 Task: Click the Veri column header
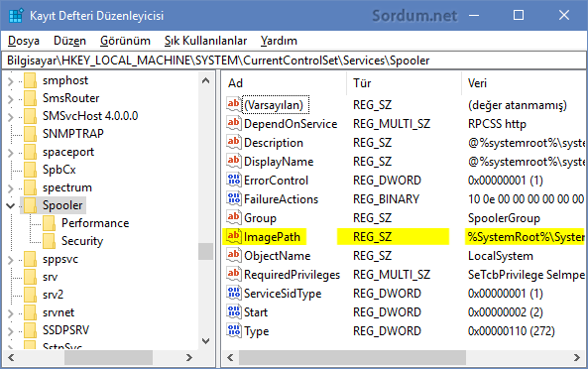click(x=524, y=83)
